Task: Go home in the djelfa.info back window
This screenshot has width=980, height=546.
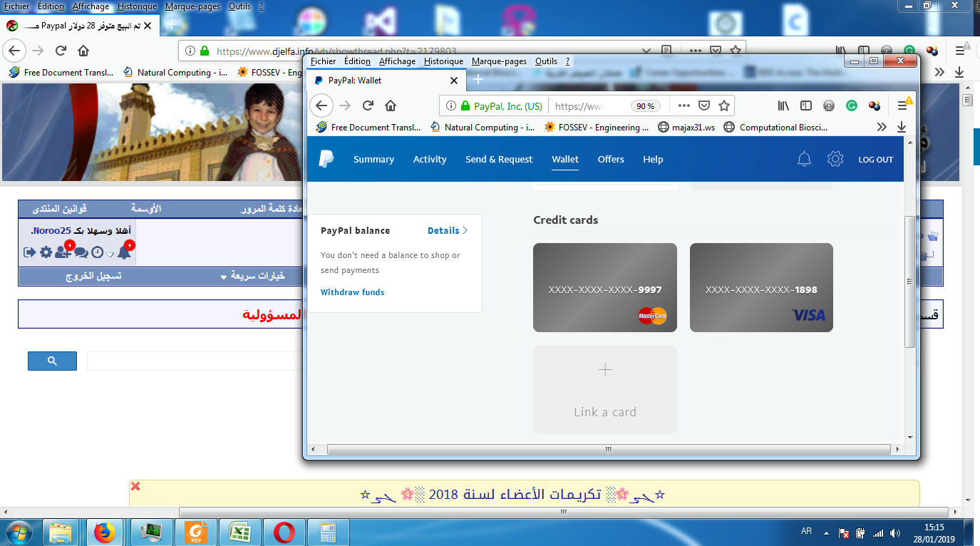Action: coord(83,51)
